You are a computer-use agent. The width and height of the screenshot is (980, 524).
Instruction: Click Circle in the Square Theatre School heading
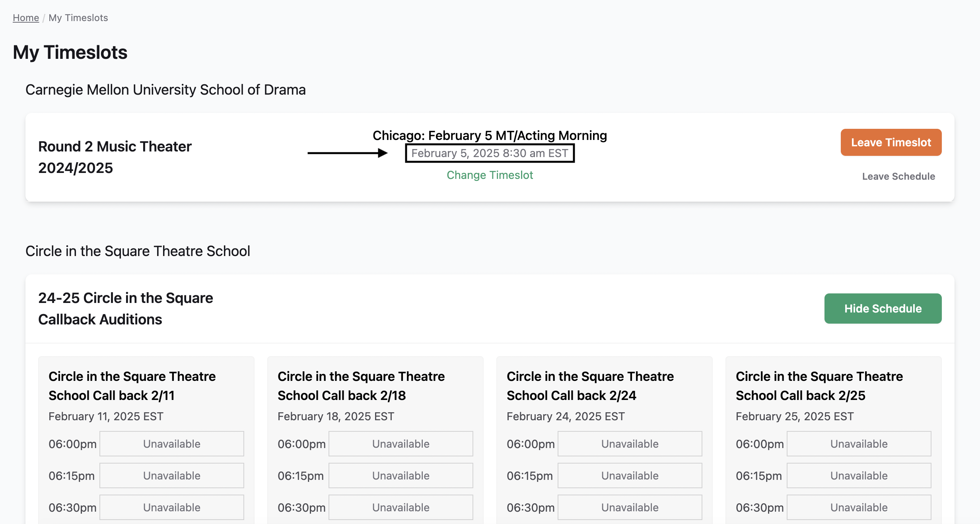[x=138, y=251]
